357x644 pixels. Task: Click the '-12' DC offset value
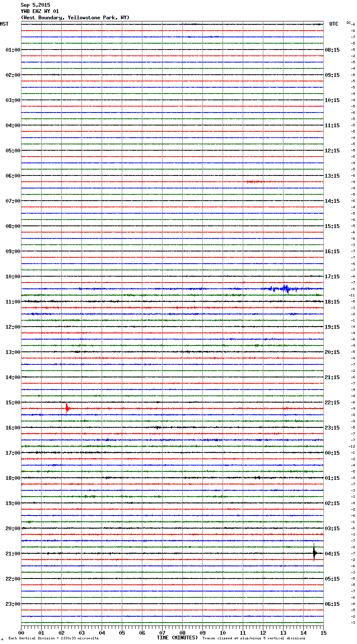tap(352, 446)
